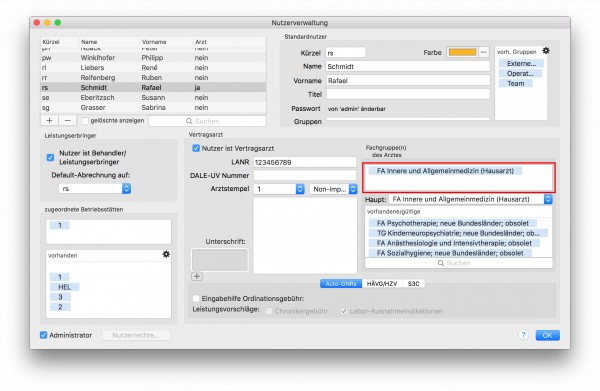Open the Default-Abrechnung 'rs' dropdown
This screenshot has width=600, height=391.
95,188
